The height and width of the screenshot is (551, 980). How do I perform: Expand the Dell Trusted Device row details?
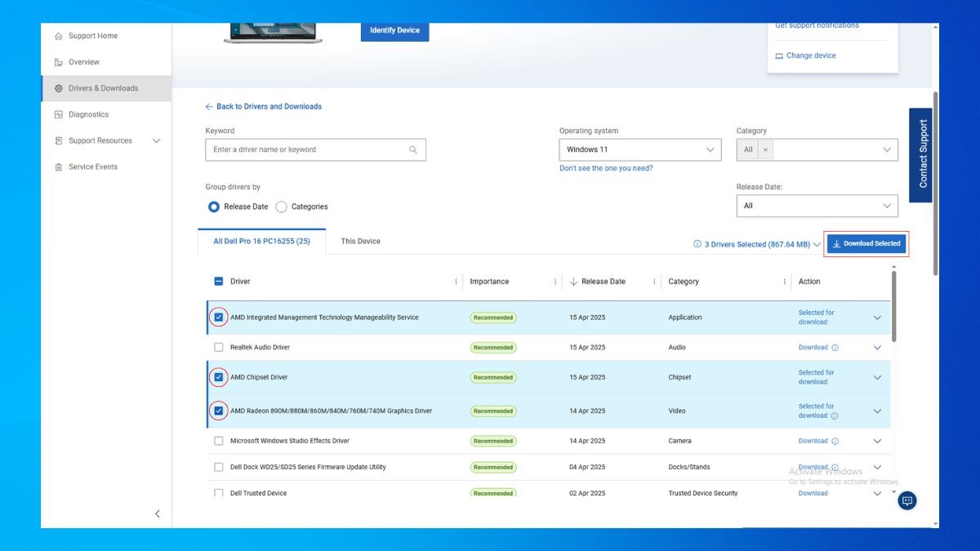click(x=877, y=493)
